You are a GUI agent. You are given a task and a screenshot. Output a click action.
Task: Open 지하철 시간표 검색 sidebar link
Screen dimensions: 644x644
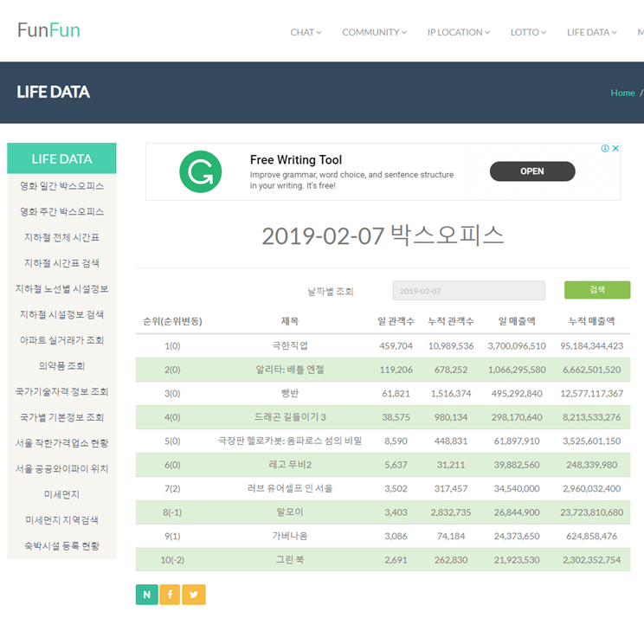[61, 263]
